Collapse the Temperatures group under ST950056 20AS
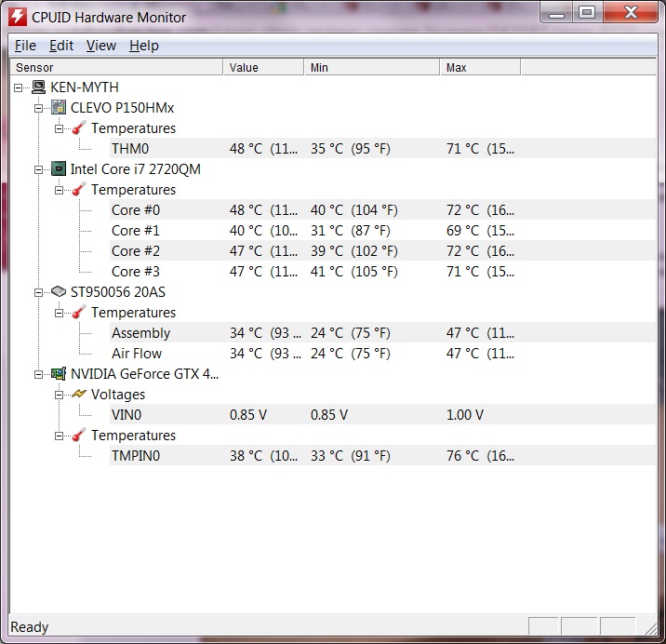 [x=59, y=314]
